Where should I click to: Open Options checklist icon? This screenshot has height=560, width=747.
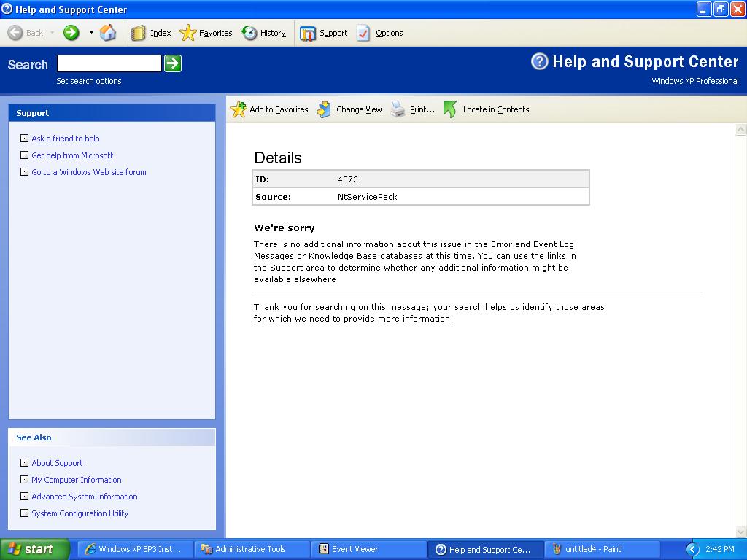point(363,33)
